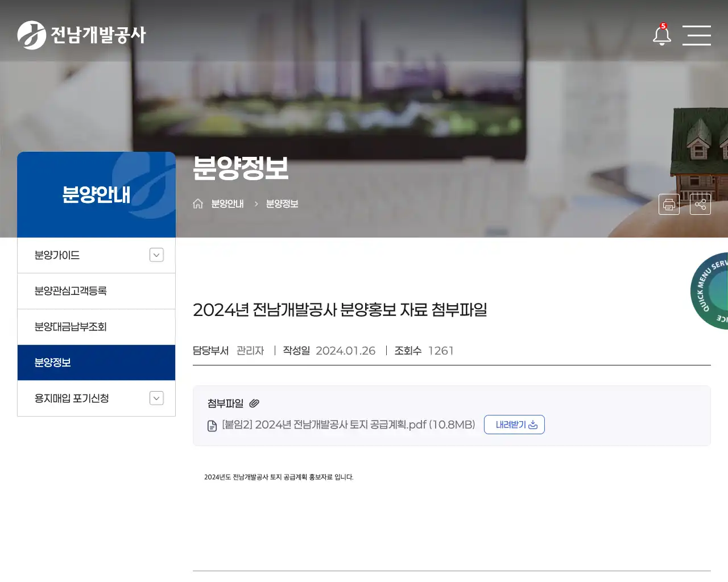The width and height of the screenshot is (728, 582).
Task: Click the 관리자 department text
Action: [x=250, y=351]
